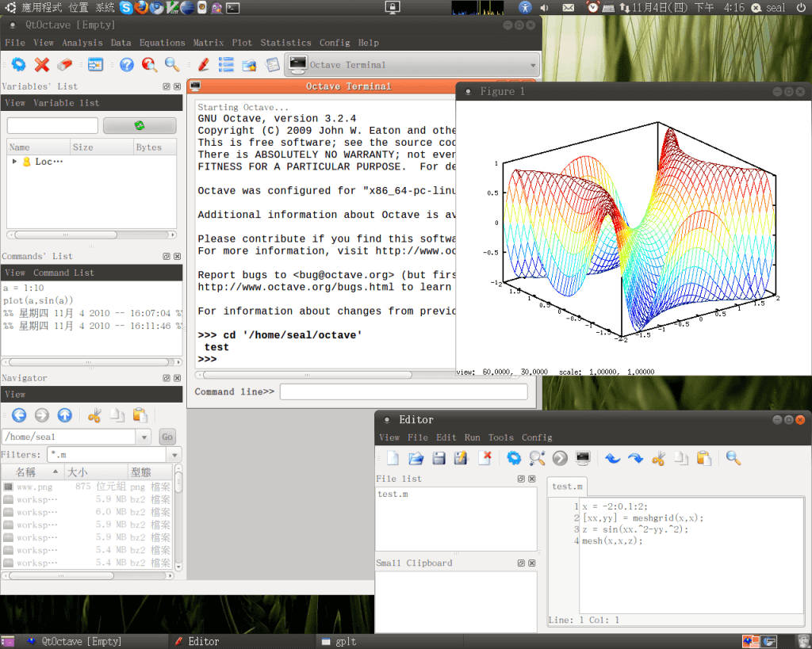Image resolution: width=812 pixels, height=649 pixels.
Task: Switch to the test.m tab in the Editor
Action: coord(566,487)
